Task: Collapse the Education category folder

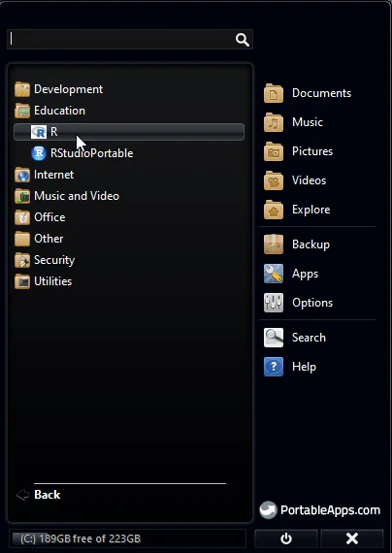Action: click(50, 111)
